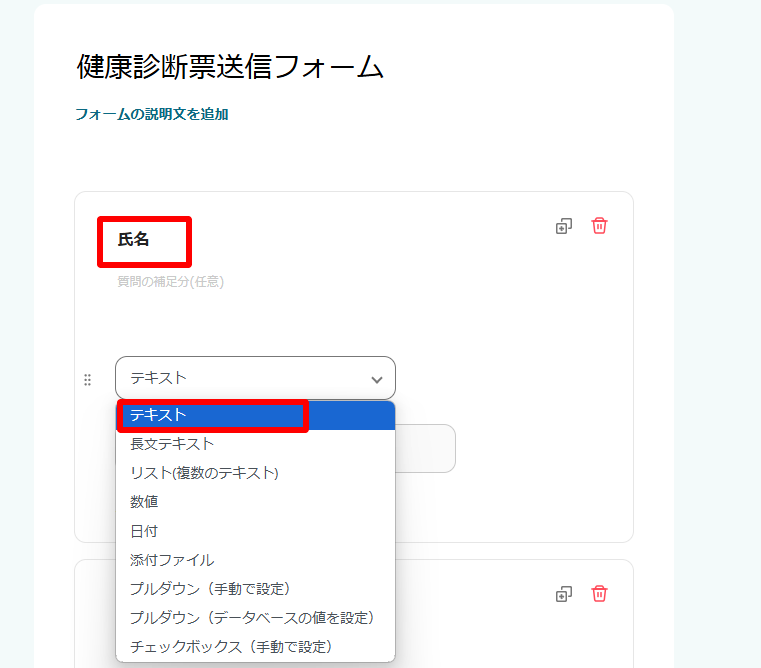Grab the drag handle beside the type dropdown
761x668 pixels.
(87, 380)
